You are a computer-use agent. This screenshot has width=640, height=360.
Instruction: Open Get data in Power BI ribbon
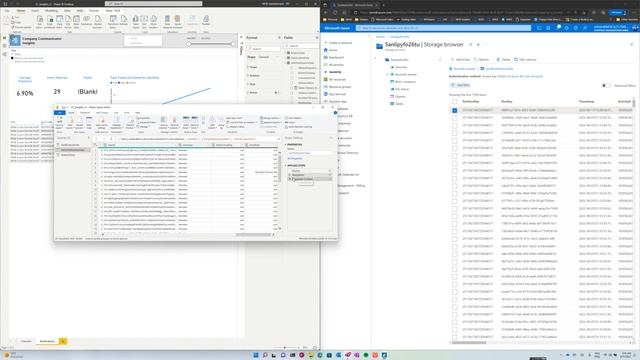(x=40, y=21)
